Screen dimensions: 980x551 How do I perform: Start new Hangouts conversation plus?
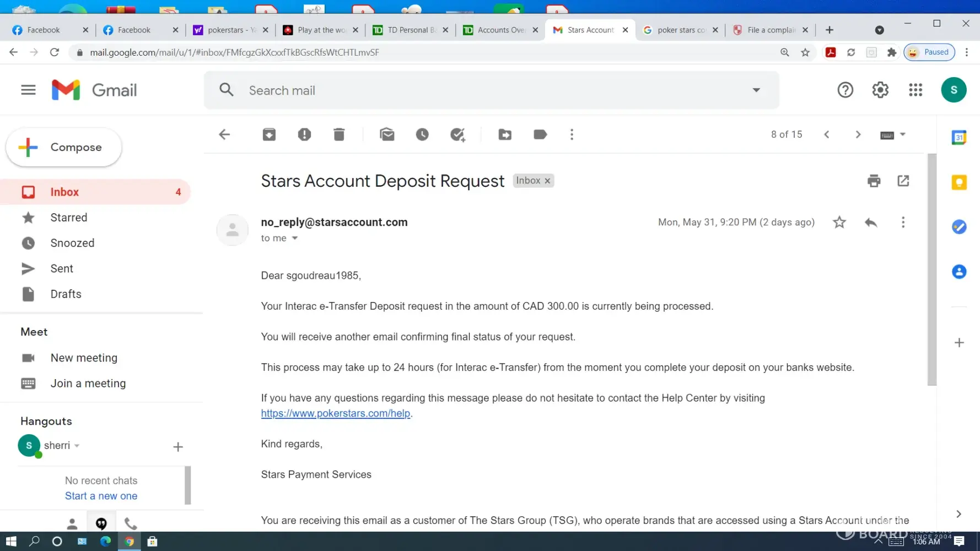(x=178, y=447)
